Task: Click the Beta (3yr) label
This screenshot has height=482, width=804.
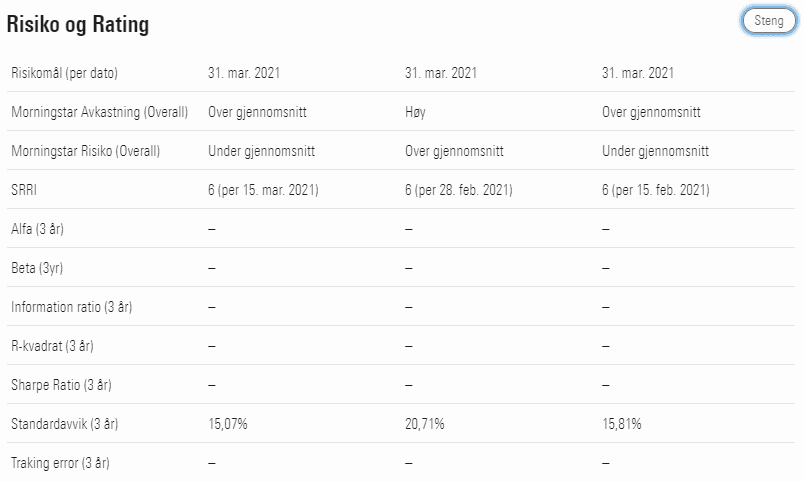Action: click(x=37, y=268)
